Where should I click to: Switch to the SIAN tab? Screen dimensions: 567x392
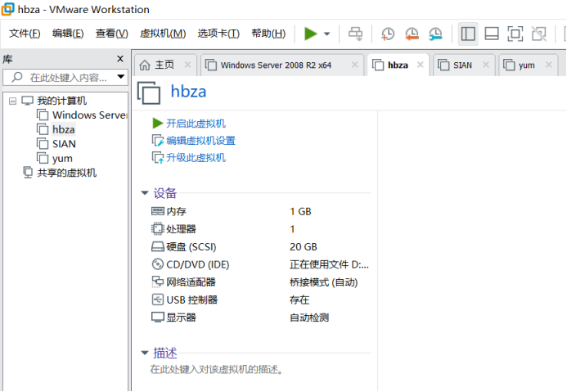click(x=462, y=65)
